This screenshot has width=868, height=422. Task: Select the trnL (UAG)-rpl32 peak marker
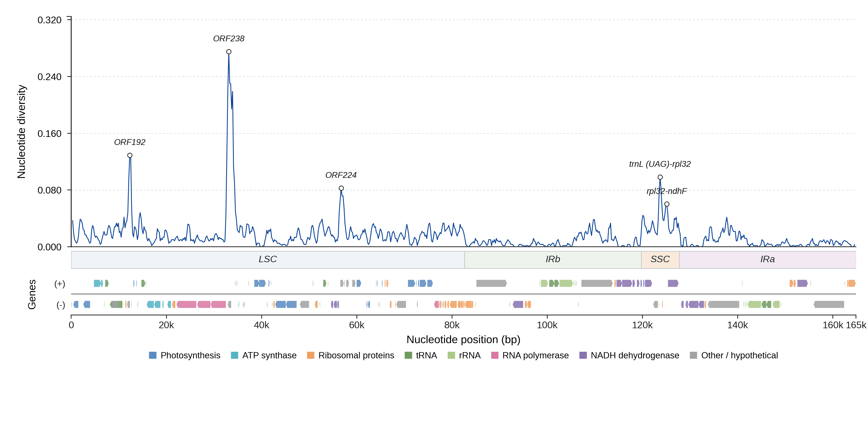(x=660, y=177)
